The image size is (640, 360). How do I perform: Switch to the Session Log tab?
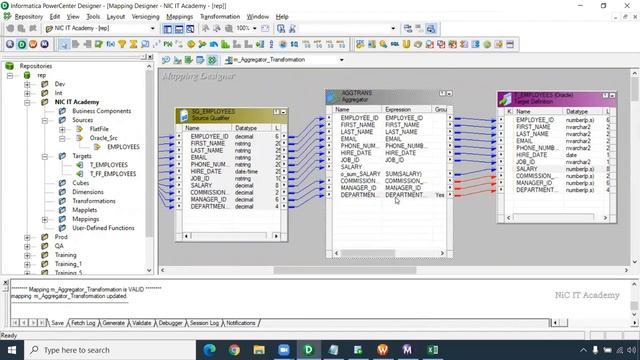(204, 323)
